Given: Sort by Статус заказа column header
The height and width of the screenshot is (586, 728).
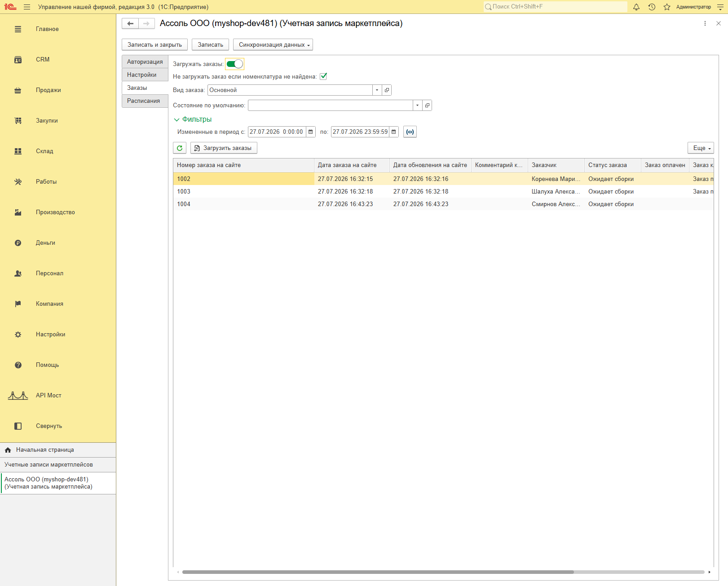Looking at the screenshot, I should click(x=613, y=165).
